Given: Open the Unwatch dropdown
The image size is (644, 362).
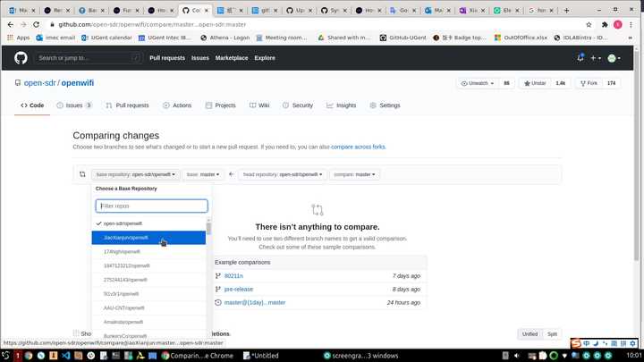Looking at the screenshot, I should pos(478,83).
